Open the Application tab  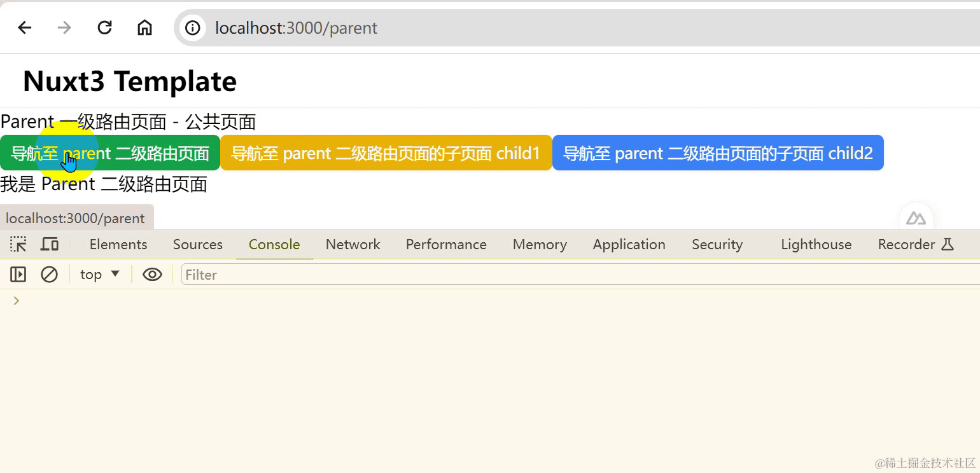[629, 245]
